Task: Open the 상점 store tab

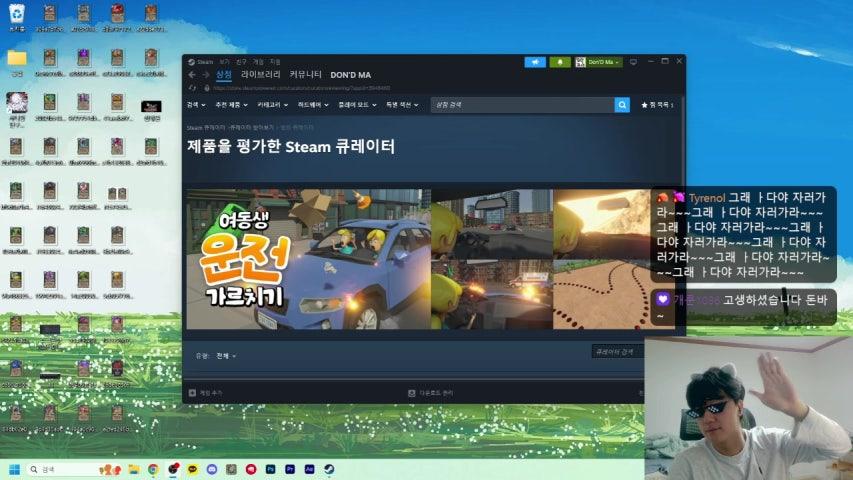Action: pyautogui.click(x=224, y=75)
